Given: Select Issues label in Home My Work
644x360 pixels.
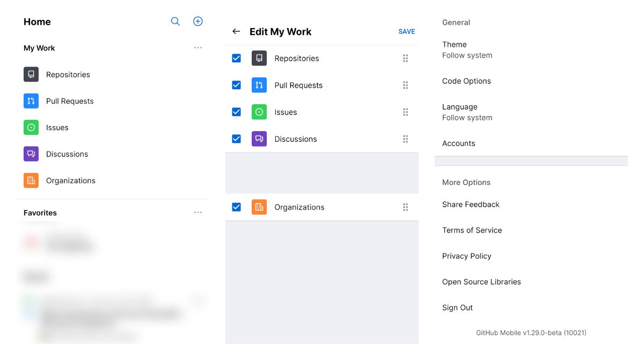Looking at the screenshot, I should point(57,127).
